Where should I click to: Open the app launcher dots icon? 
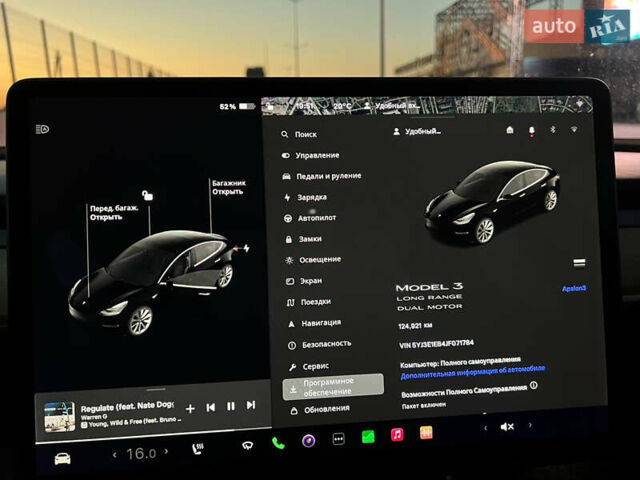pyautogui.click(x=338, y=439)
